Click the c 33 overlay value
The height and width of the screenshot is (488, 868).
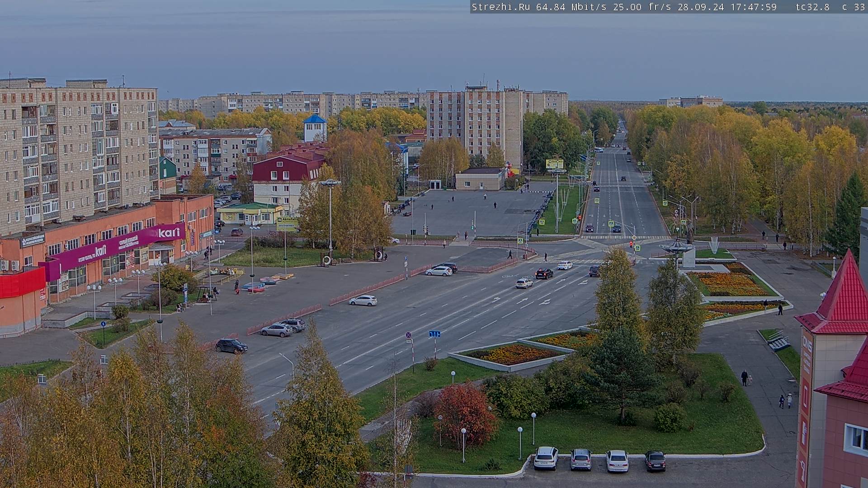[854, 7]
